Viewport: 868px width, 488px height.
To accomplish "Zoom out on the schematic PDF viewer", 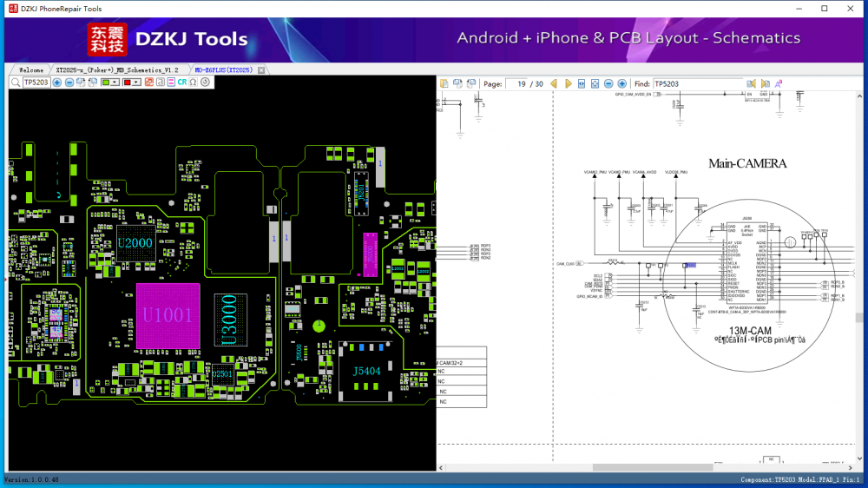I will click(608, 83).
